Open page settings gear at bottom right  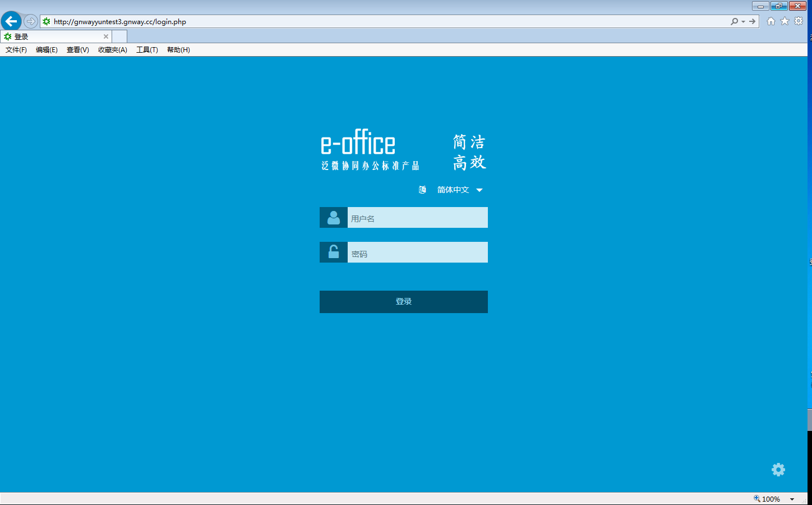(778, 470)
